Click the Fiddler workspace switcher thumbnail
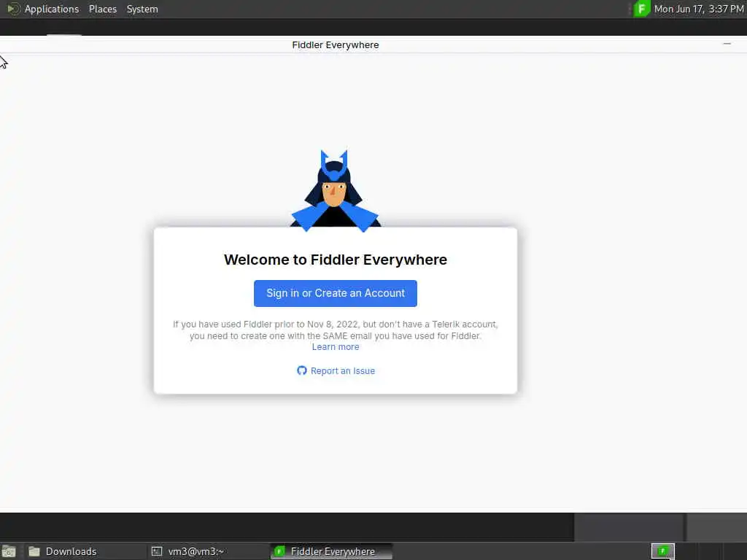This screenshot has height=560, width=747. point(662,551)
